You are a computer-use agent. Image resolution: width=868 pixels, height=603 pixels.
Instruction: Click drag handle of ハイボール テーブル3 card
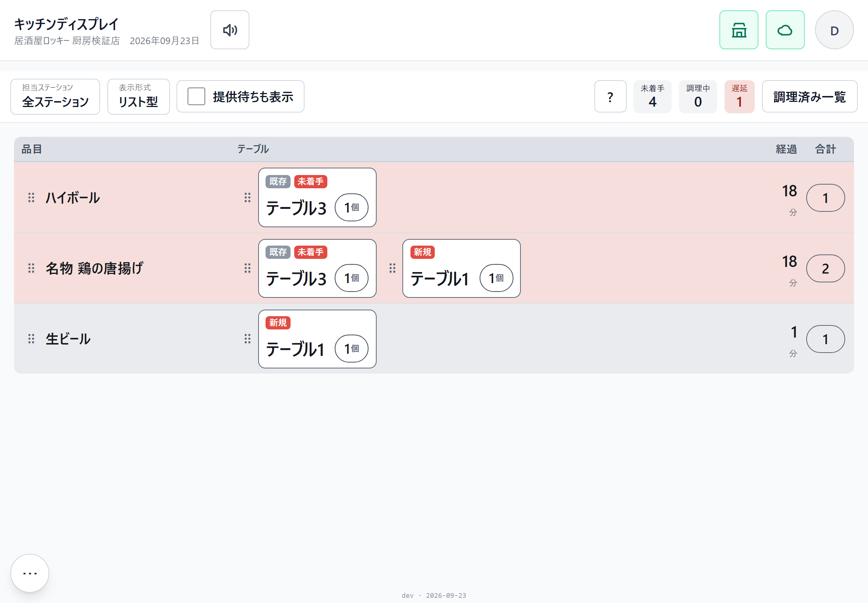tap(248, 197)
